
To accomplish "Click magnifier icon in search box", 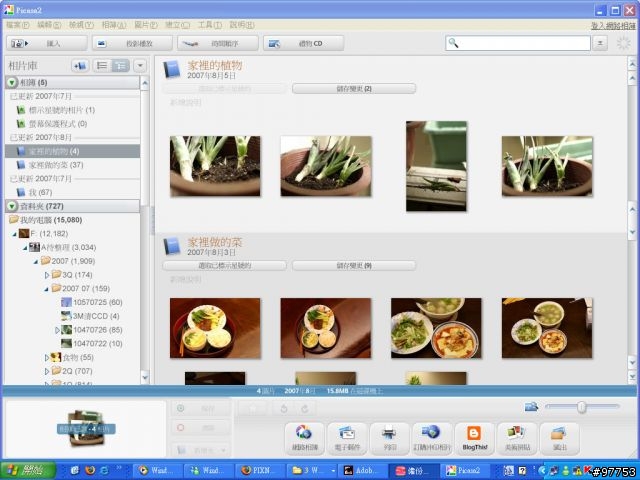I will (x=453, y=43).
